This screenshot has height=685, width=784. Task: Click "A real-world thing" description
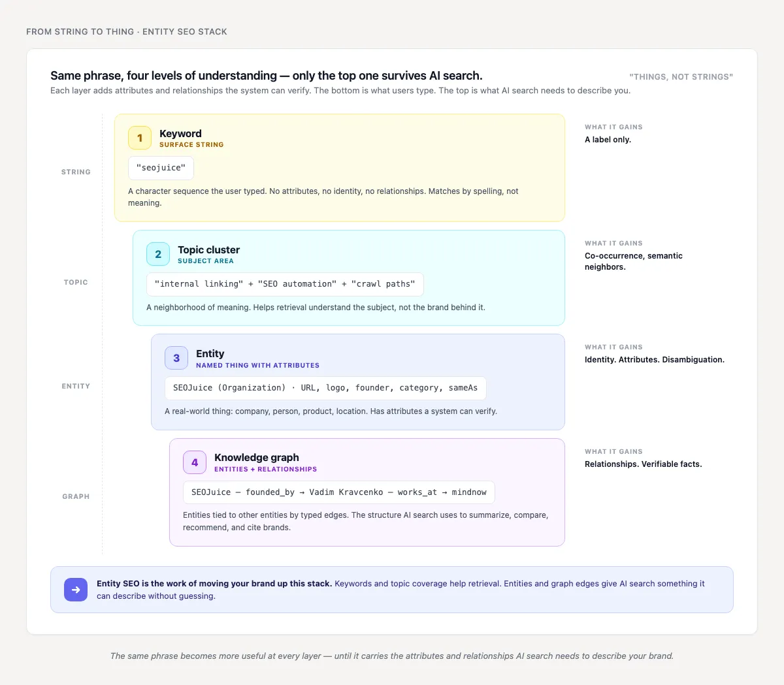331,411
